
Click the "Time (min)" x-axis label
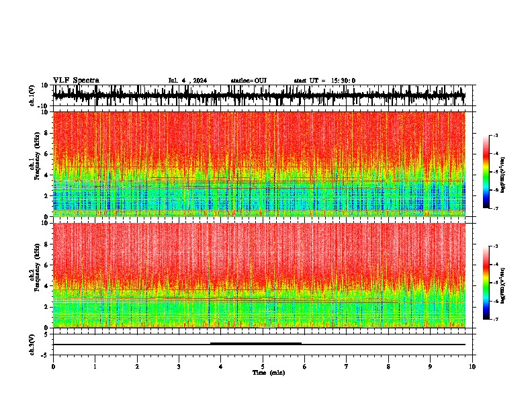coord(269,373)
